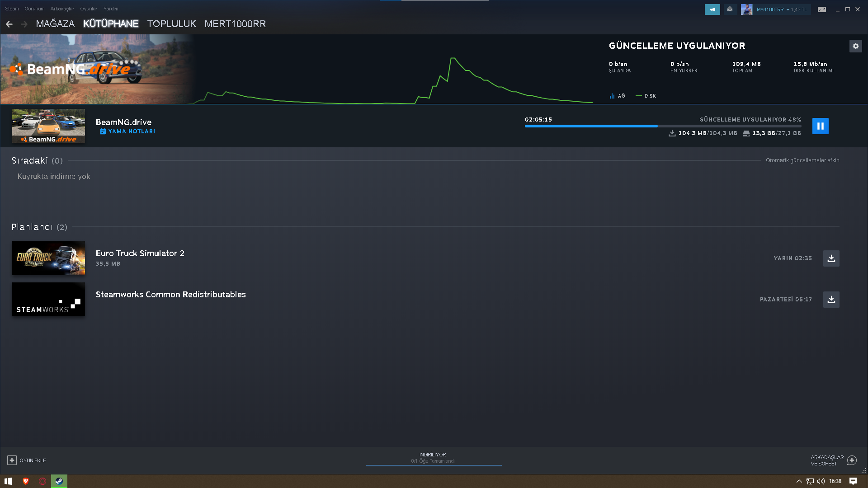Expand Mert1000RR account dropdown

[x=788, y=9]
